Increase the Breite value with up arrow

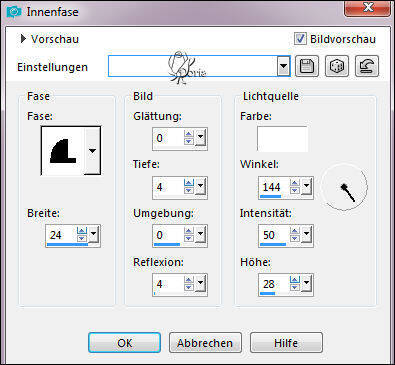(82, 231)
